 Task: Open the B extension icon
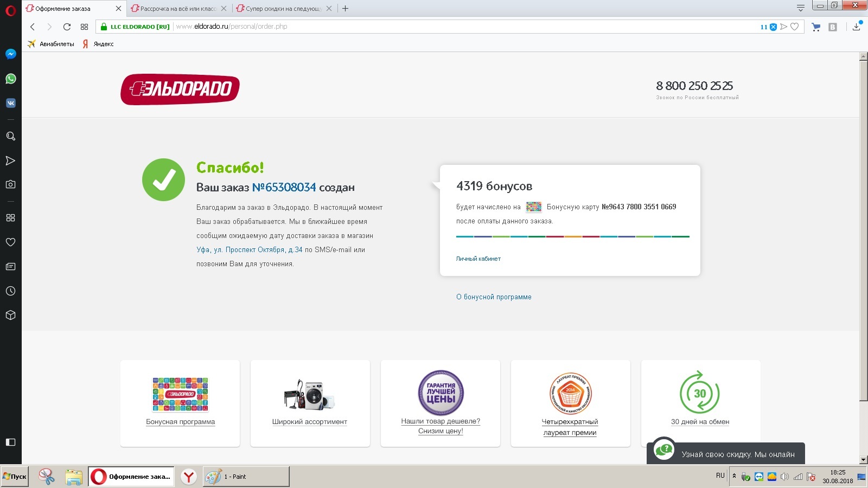pos(833,27)
